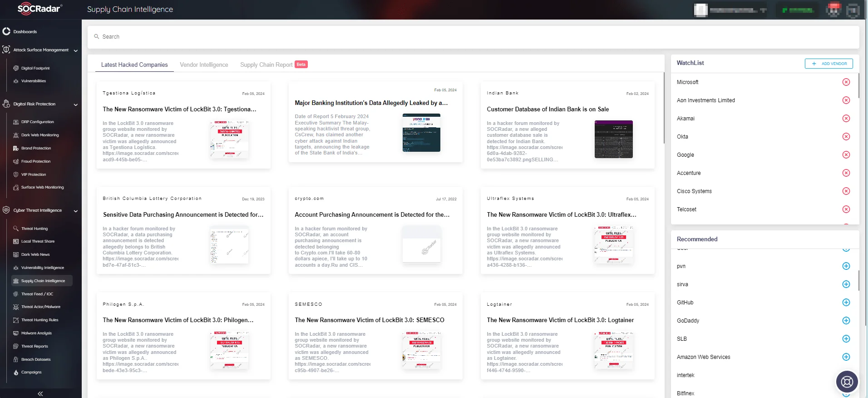868x398 pixels.
Task: Switch to Vendor Intelligence tab
Action: coord(204,65)
